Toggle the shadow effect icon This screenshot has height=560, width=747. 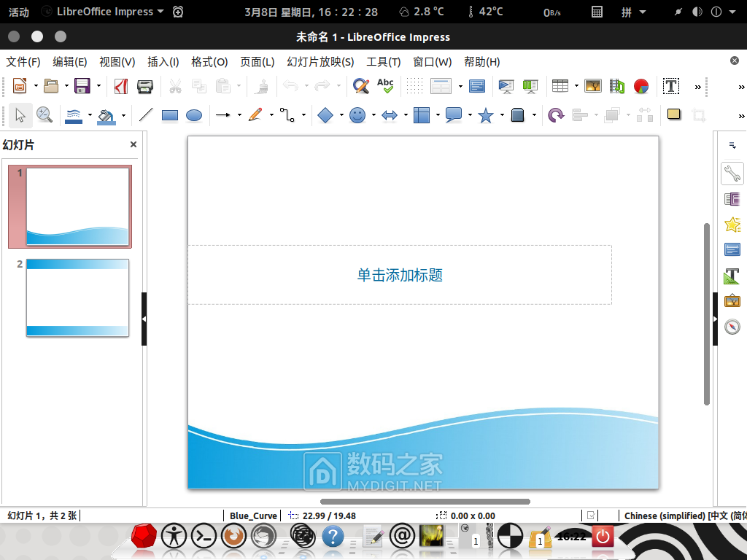pos(673,114)
